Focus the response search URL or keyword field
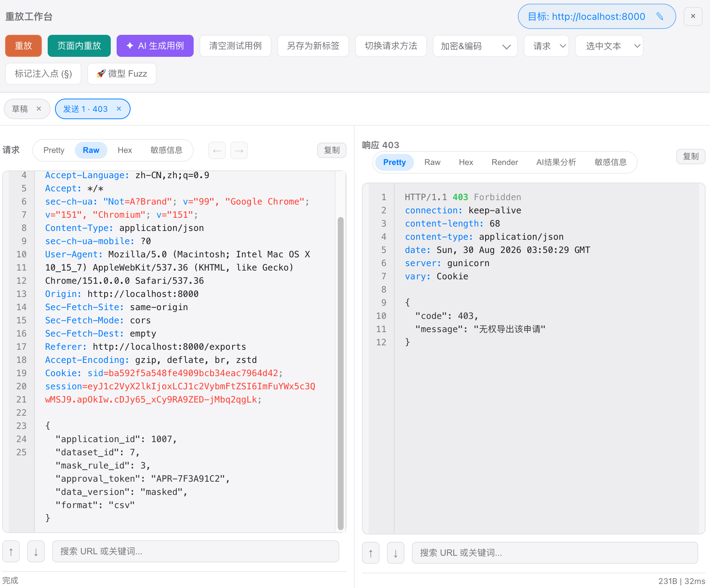This screenshot has width=710, height=588. (555, 553)
